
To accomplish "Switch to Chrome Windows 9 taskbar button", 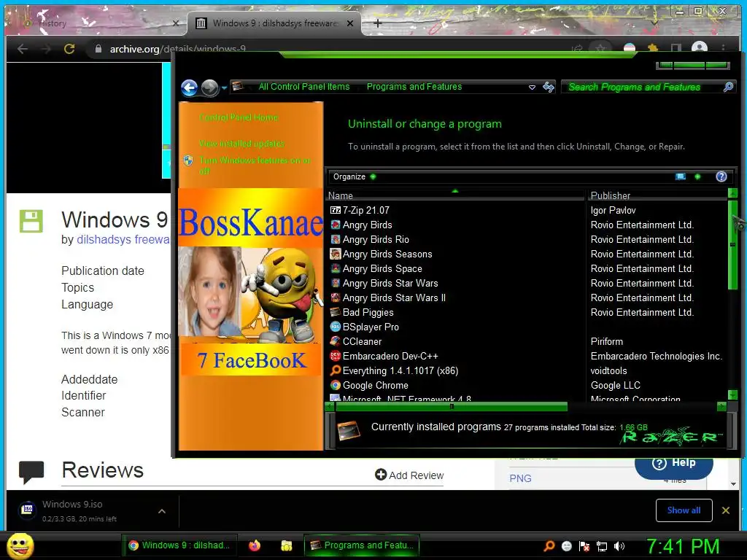I will (x=179, y=545).
